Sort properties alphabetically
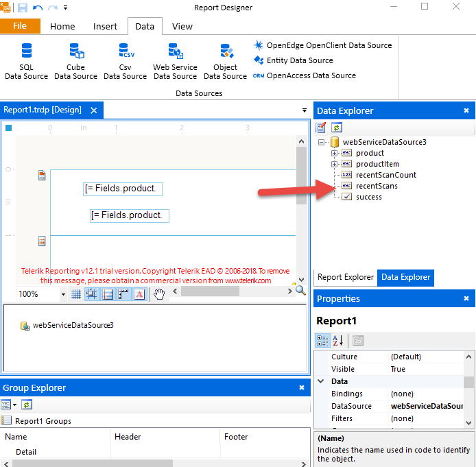Viewport: 476px width, 467px height. 338,341
